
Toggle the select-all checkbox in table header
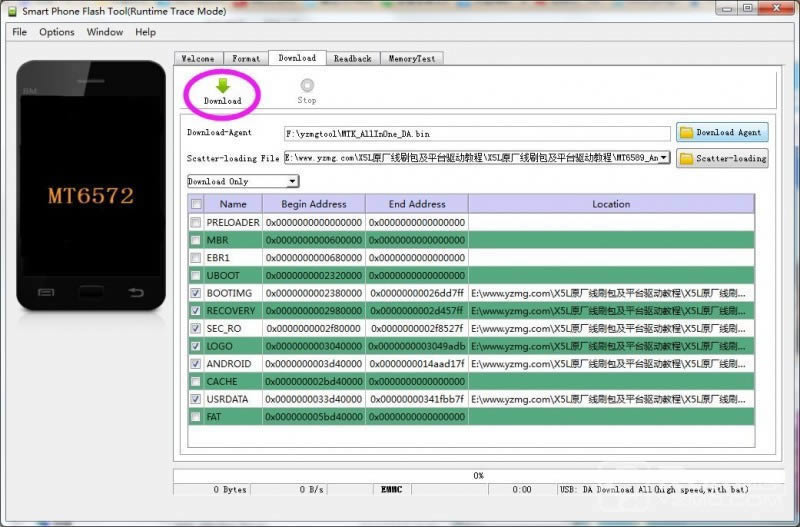pos(196,204)
